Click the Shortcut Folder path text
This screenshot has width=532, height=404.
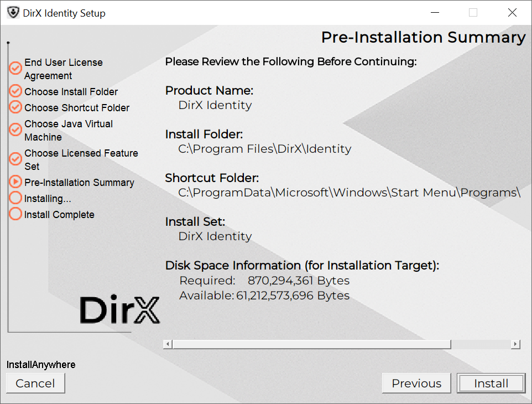click(x=349, y=193)
